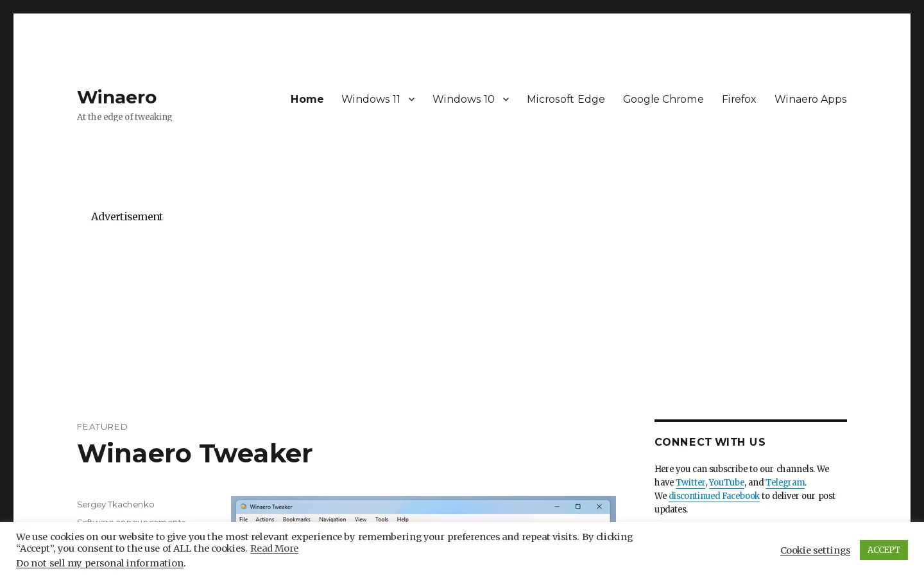Open Cookie settings
Image resolution: width=924 pixels, height=578 pixels.
tap(815, 550)
